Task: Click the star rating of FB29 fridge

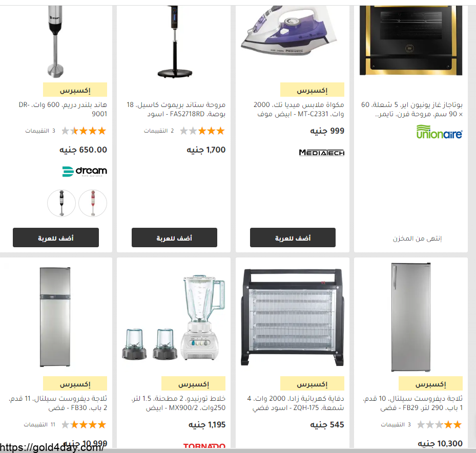Action: [439, 424]
